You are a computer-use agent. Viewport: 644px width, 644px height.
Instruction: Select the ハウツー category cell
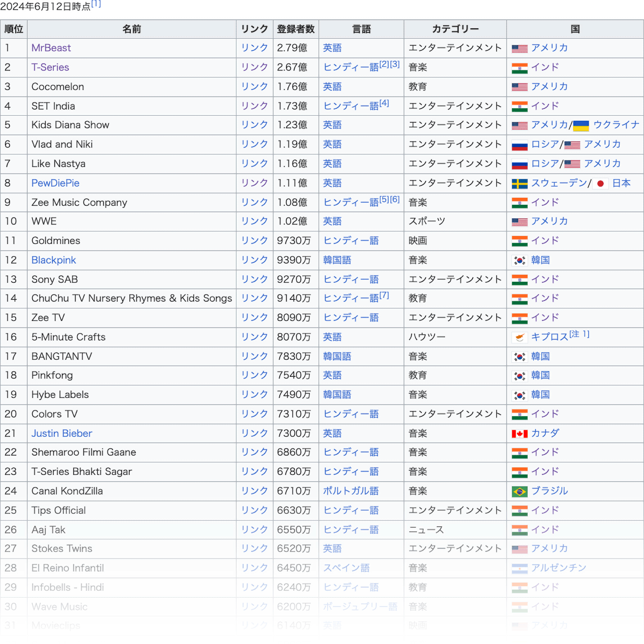455,337
